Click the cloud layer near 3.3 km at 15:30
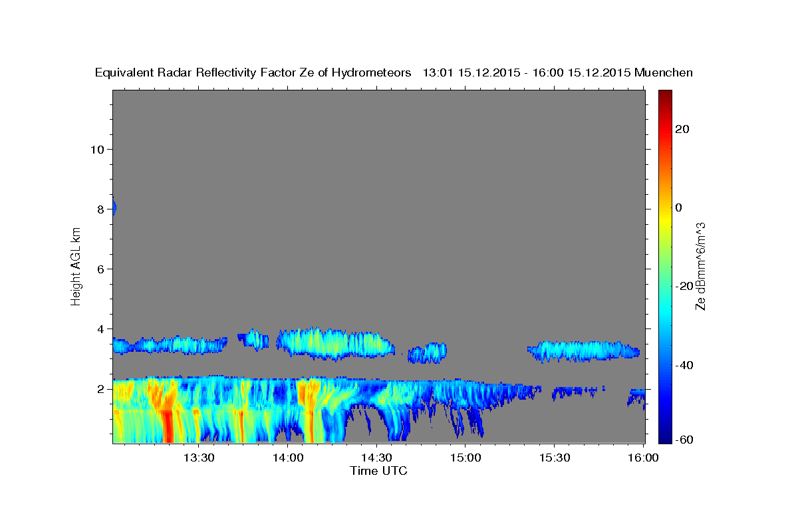The width and height of the screenshot is (798, 532). (583, 350)
